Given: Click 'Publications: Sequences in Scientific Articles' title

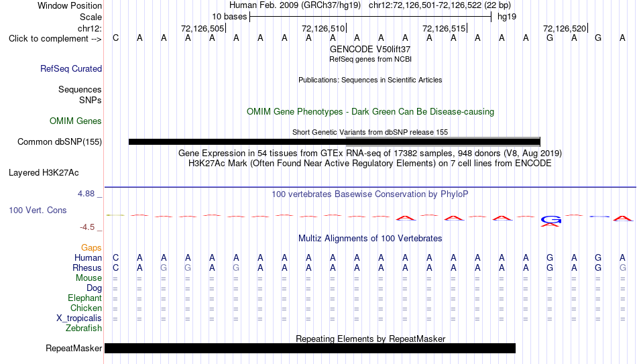Looking at the screenshot, I should (370, 80).
